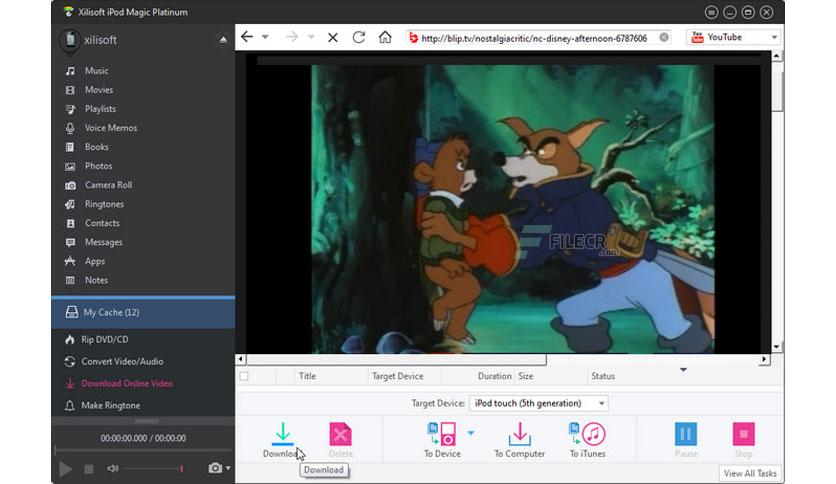
Task: Expand the task list column options arrow
Action: pos(683,370)
